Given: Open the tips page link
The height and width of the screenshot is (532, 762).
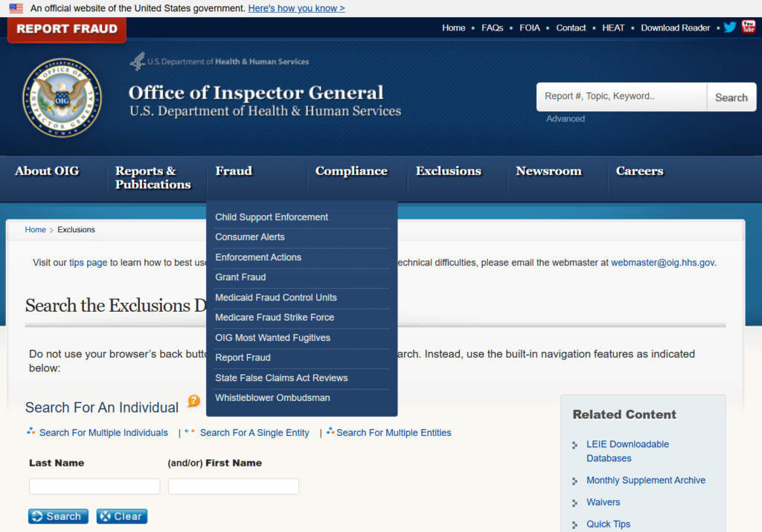Looking at the screenshot, I should pyautogui.click(x=88, y=263).
